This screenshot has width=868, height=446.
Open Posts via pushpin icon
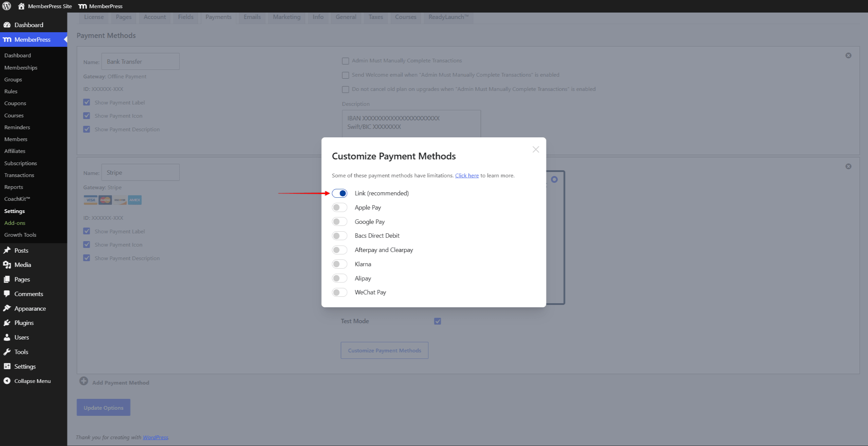(x=7, y=250)
